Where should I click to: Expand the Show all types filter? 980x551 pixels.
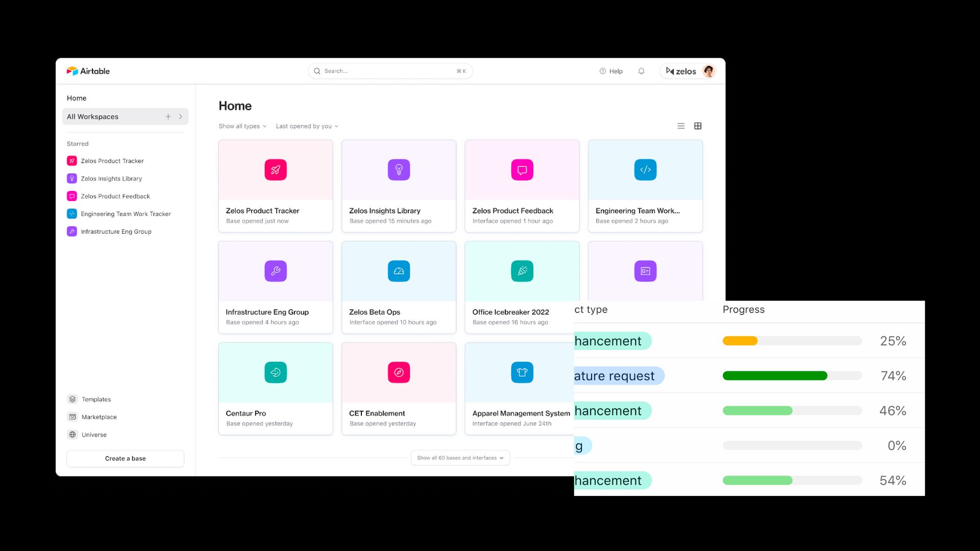(x=242, y=127)
